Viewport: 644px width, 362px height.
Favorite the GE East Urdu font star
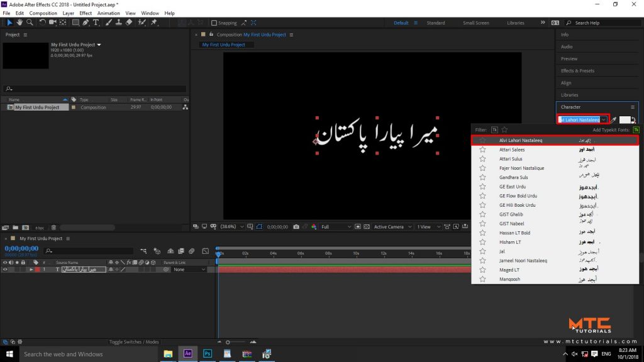[x=482, y=187]
